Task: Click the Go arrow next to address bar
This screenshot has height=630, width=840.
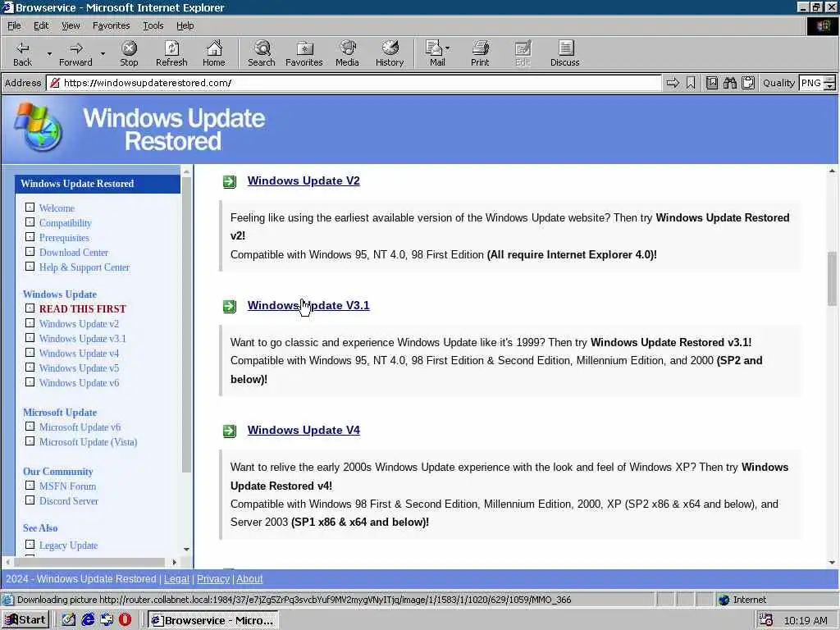Action: pos(673,83)
